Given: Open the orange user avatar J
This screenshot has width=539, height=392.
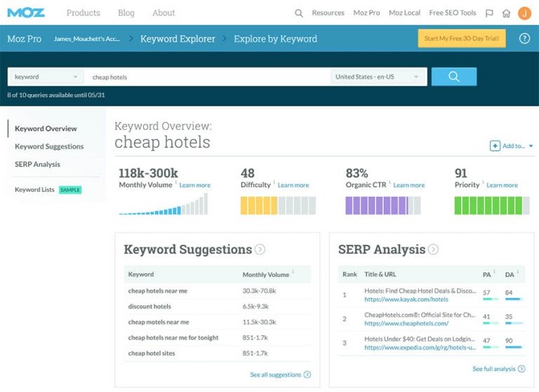Looking at the screenshot, I should (524, 13).
